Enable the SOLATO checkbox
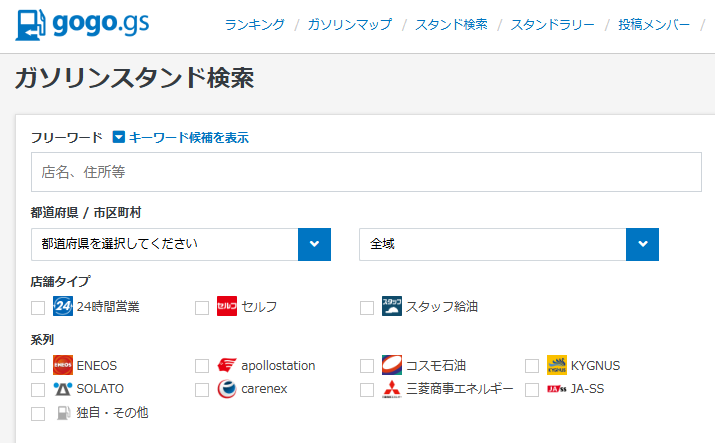This screenshot has height=443, width=715. 38,389
